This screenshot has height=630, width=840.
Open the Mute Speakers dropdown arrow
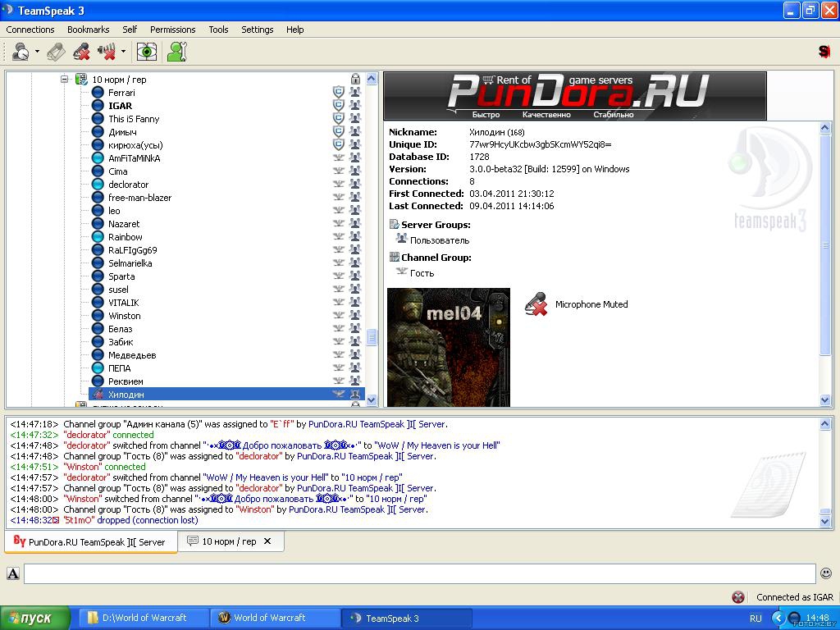point(123,52)
